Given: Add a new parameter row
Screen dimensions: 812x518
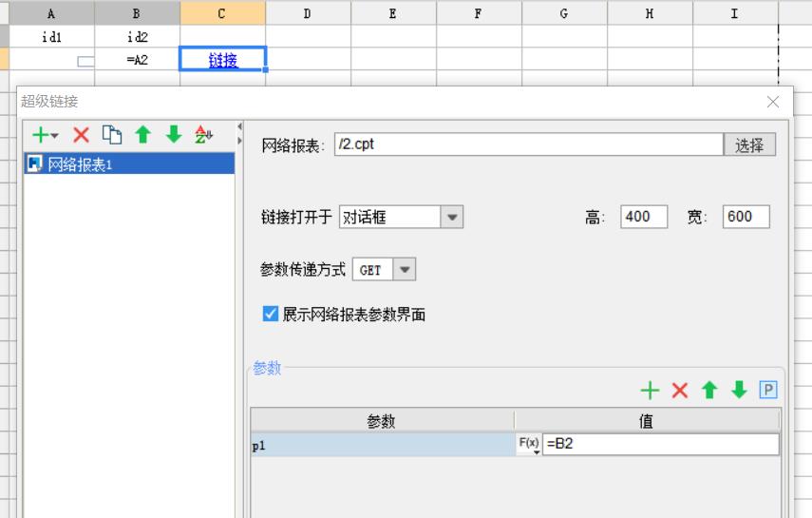Looking at the screenshot, I should click(x=650, y=390).
